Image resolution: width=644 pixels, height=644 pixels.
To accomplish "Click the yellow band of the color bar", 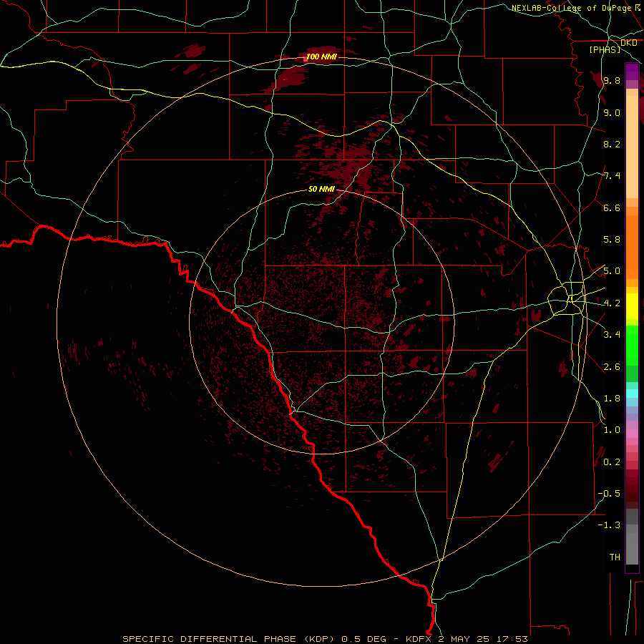I will point(632,306).
